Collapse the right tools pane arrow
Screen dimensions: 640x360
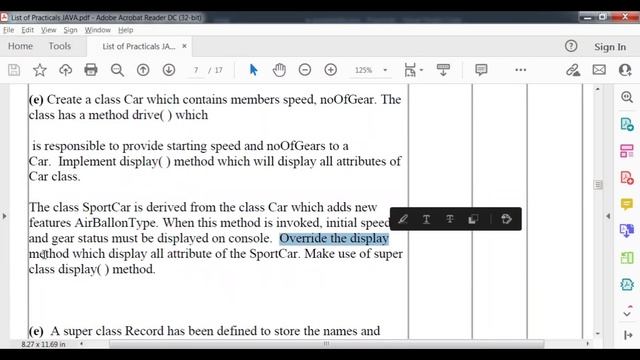point(628,335)
